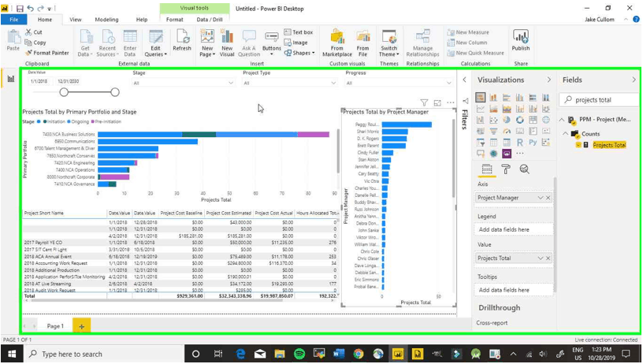This screenshot has height=364, width=643.
Task: Select the Gauge visual
Action: coord(507,131)
